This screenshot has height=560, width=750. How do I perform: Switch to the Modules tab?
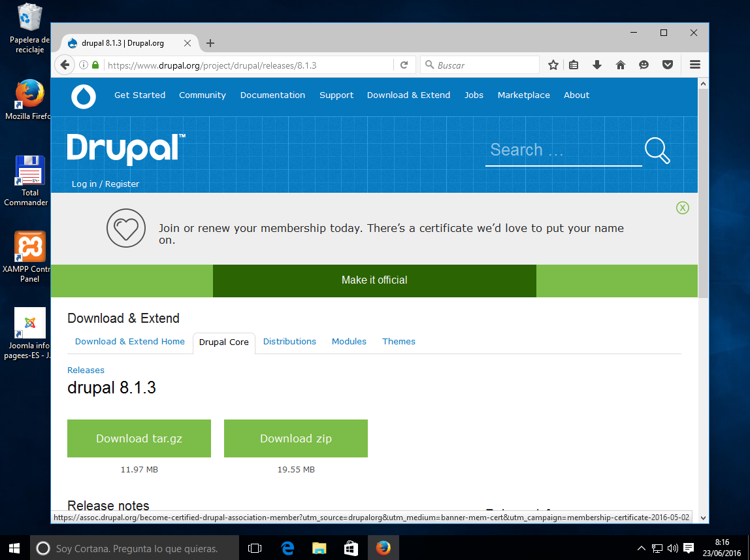click(349, 342)
